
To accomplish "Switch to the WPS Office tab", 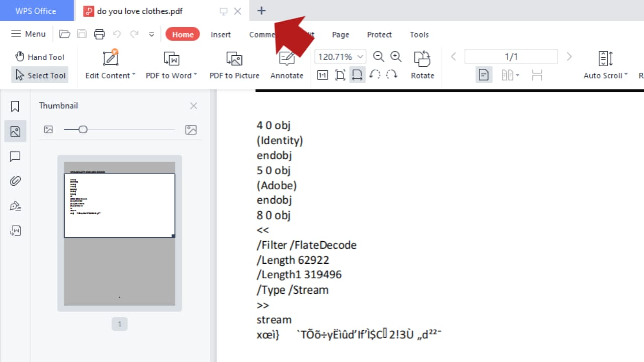I will click(36, 11).
